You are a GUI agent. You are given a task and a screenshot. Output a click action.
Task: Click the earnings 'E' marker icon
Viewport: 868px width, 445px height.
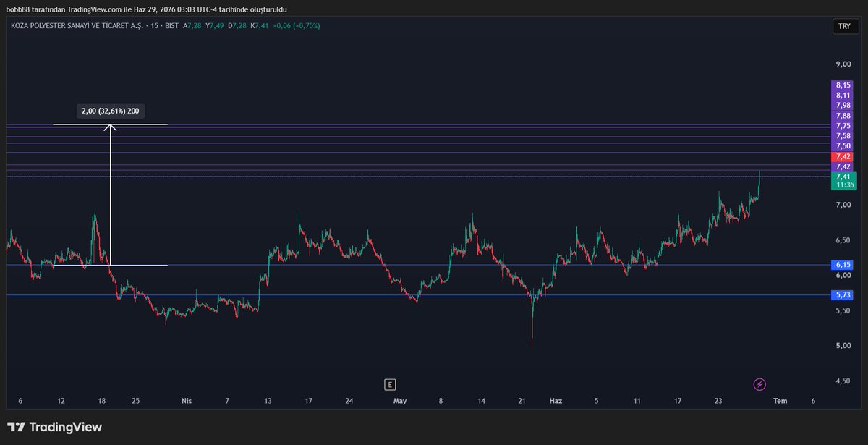(391, 384)
